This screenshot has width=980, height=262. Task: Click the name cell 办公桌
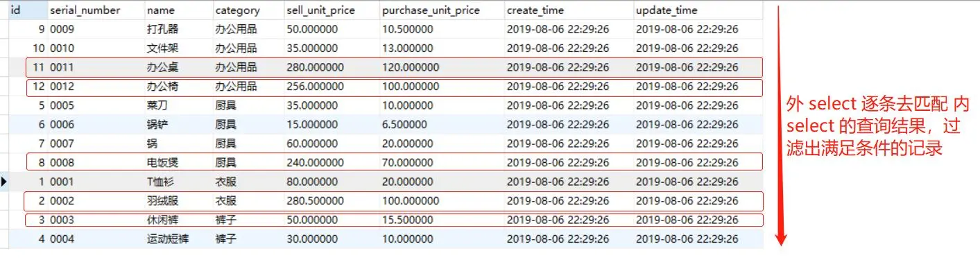[x=162, y=67]
